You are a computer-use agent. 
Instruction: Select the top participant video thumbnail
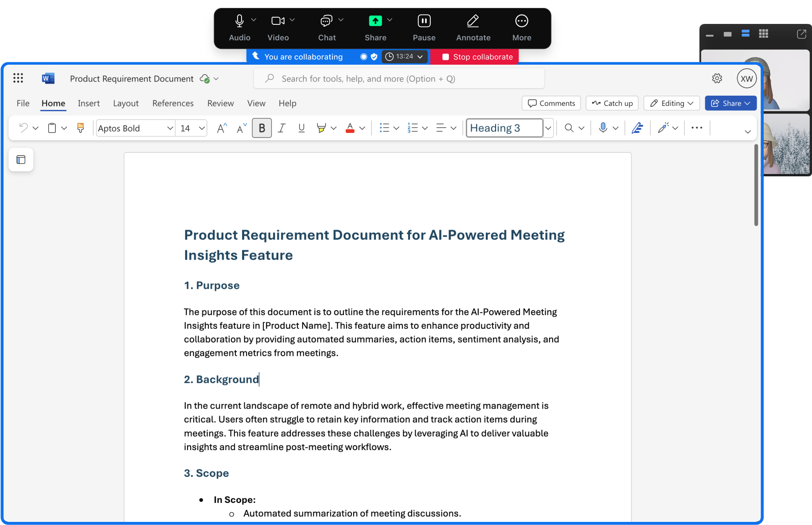tap(755, 80)
